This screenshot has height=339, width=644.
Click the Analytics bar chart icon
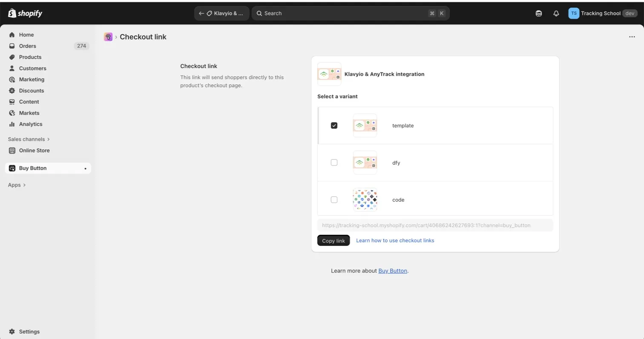(12, 124)
